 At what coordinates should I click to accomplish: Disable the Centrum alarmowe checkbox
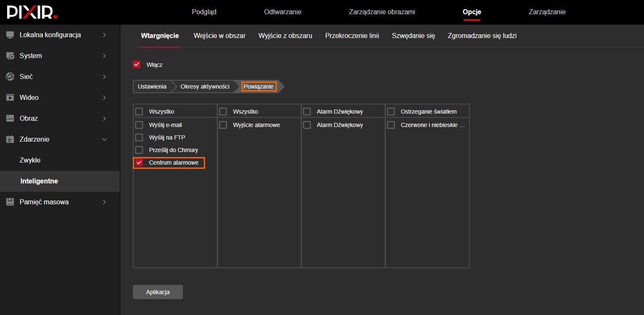tap(139, 163)
